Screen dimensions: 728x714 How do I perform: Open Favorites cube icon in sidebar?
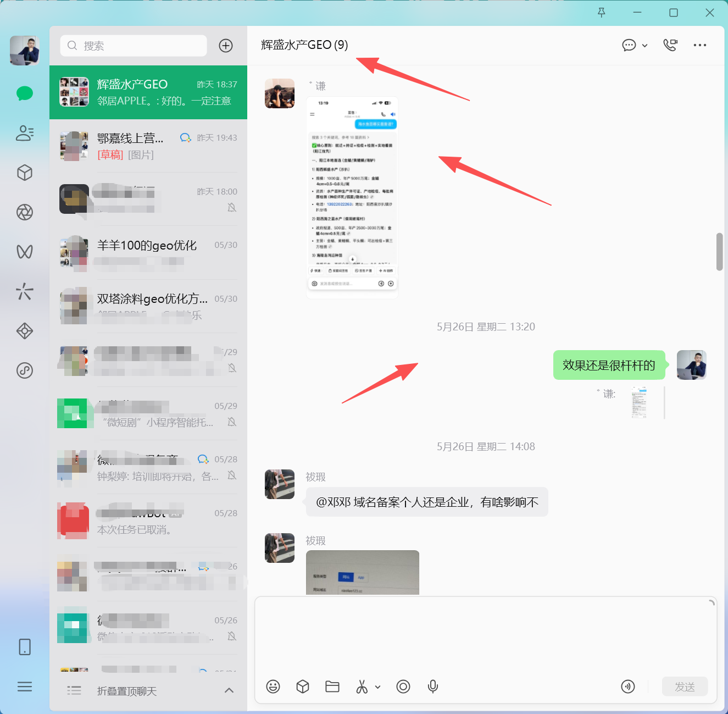(25, 173)
